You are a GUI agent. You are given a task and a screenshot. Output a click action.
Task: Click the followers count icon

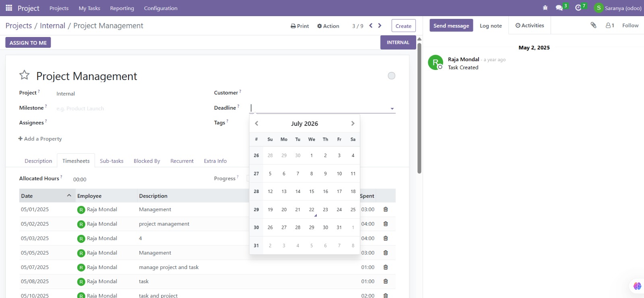pyautogui.click(x=610, y=25)
